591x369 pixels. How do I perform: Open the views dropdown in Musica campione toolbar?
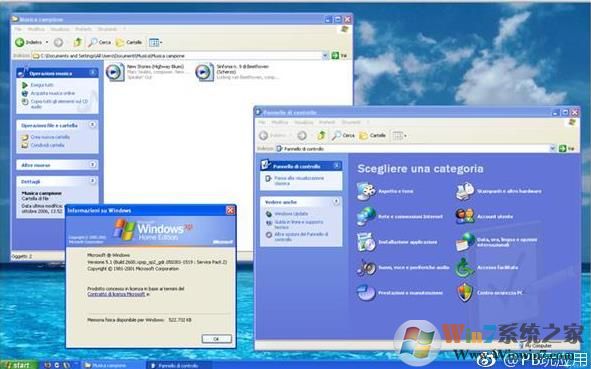156,43
